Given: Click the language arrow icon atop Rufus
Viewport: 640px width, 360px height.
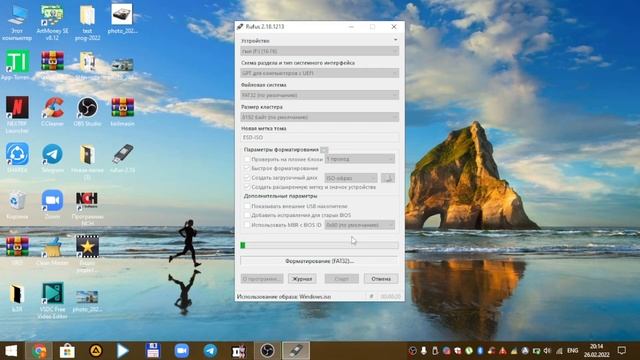Looking at the screenshot, I should pos(396,40).
